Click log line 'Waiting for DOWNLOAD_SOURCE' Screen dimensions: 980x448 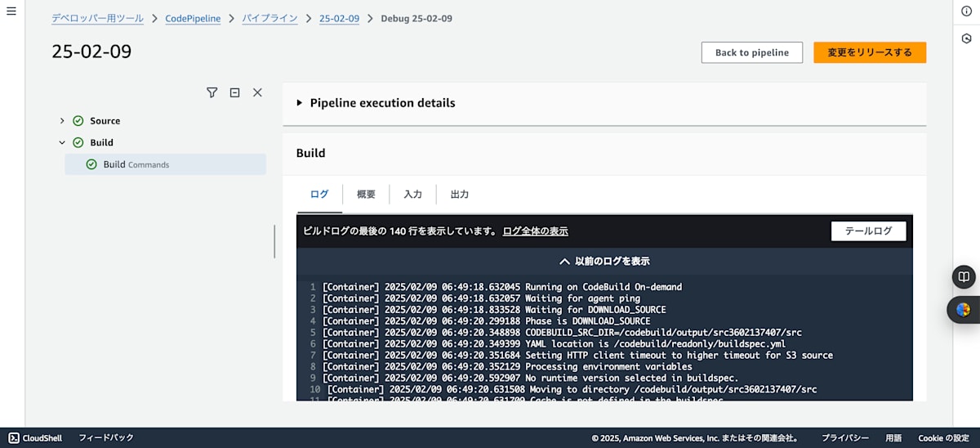(x=494, y=310)
